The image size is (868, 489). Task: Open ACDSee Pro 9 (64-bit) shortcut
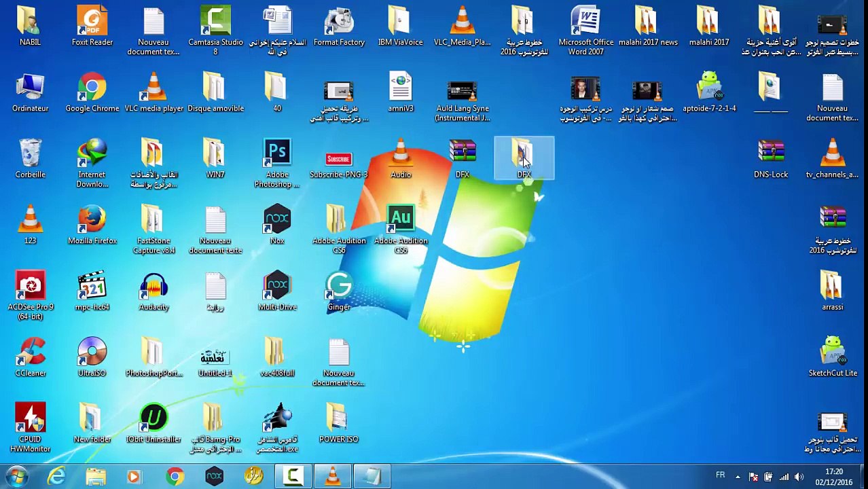coord(30,295)
